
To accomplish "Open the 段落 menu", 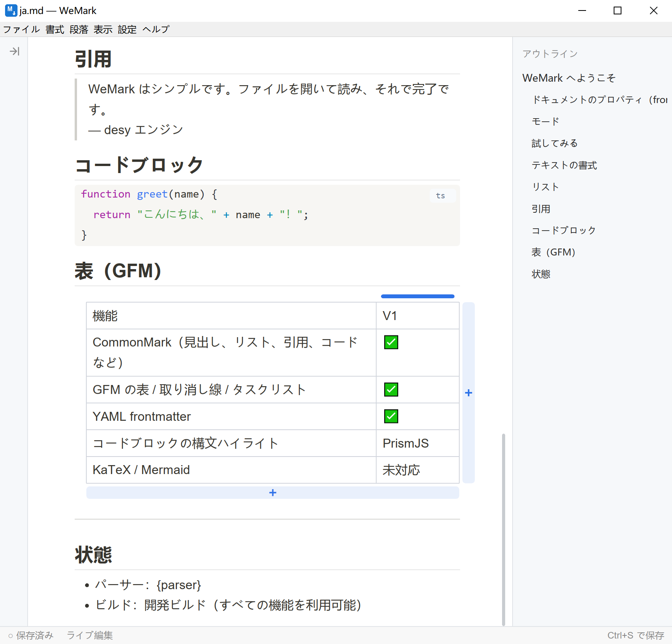I will tap(79, 30).
